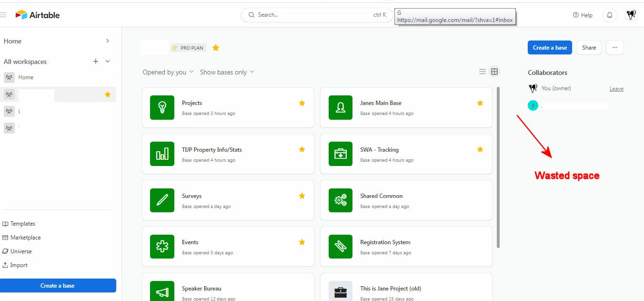
Task: Open Shared Common gears icon
Action: click(341, 200)
